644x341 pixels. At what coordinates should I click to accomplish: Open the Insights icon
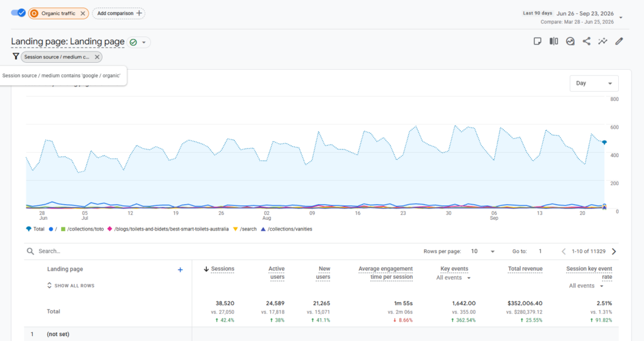570,41
